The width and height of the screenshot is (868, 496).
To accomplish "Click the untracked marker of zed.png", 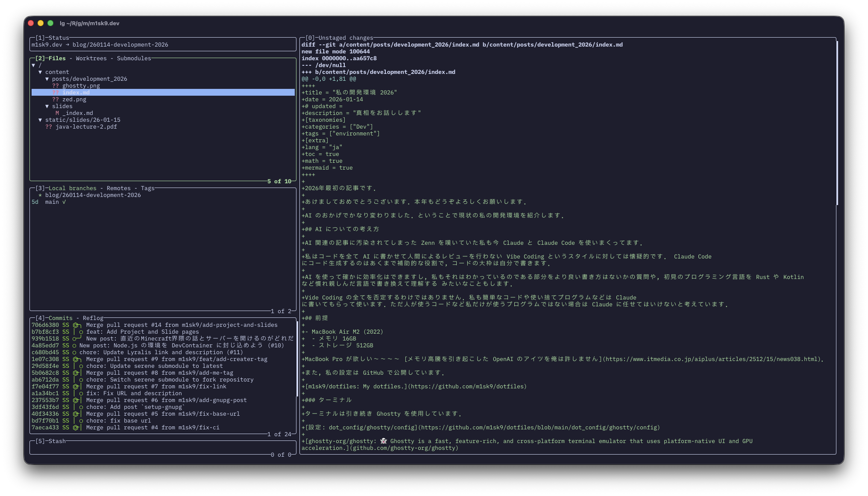I will (56, 100).
